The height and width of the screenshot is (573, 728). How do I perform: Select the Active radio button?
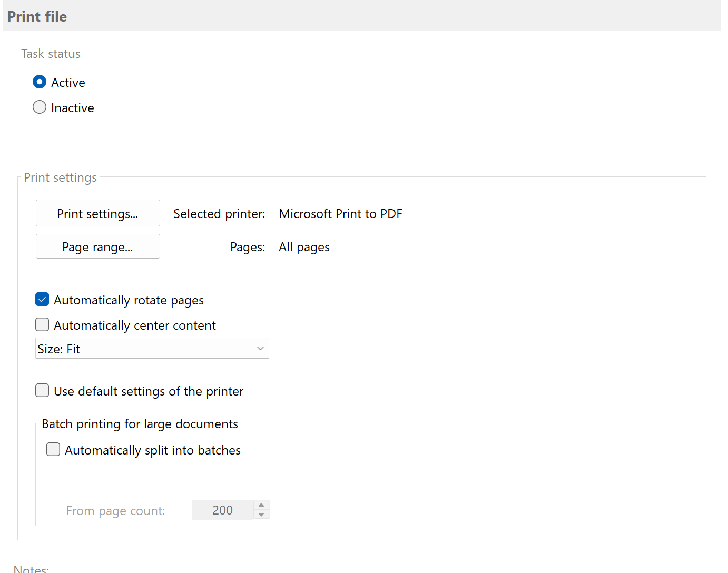point(40,82)
